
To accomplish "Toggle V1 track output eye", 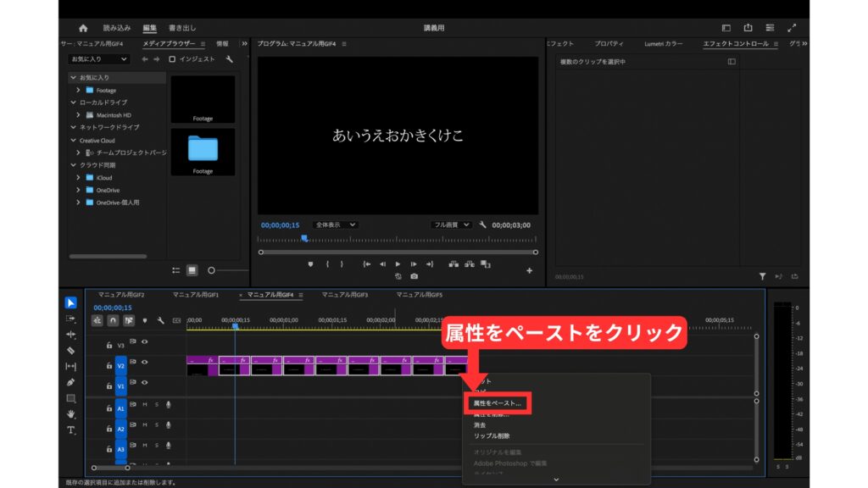I will (144, 382).
